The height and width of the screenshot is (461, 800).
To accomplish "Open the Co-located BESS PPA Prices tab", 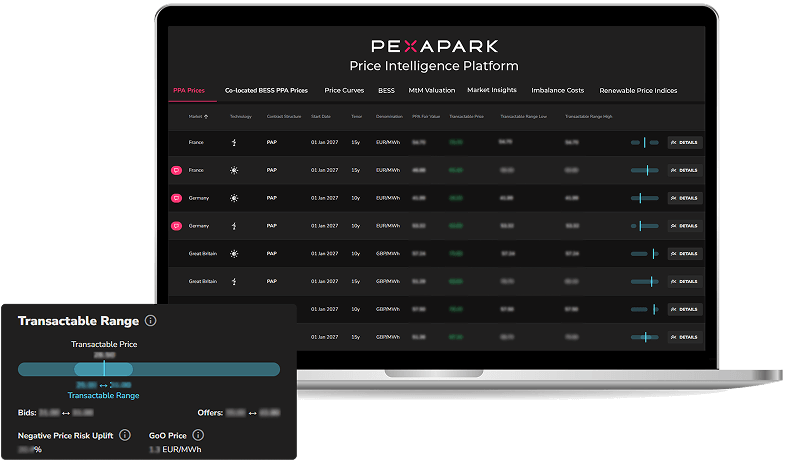I will 265,91.
